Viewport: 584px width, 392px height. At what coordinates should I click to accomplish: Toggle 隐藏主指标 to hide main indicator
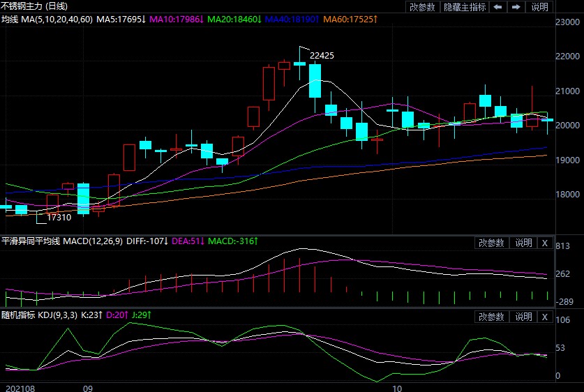[465, 7]
